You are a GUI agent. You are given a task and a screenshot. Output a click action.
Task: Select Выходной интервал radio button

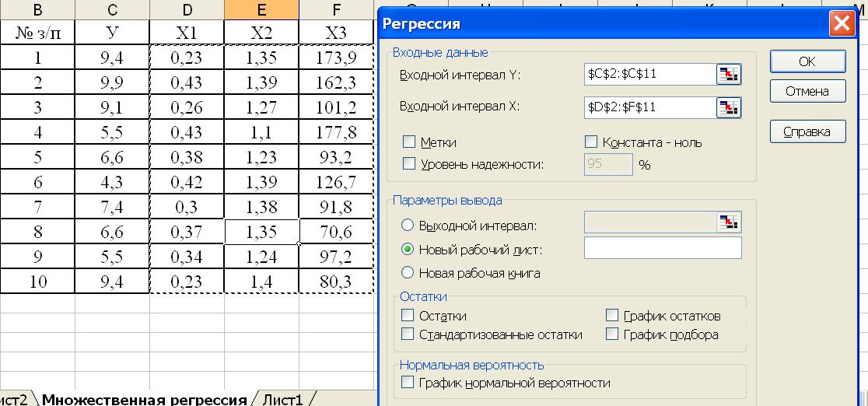point(408,225)
